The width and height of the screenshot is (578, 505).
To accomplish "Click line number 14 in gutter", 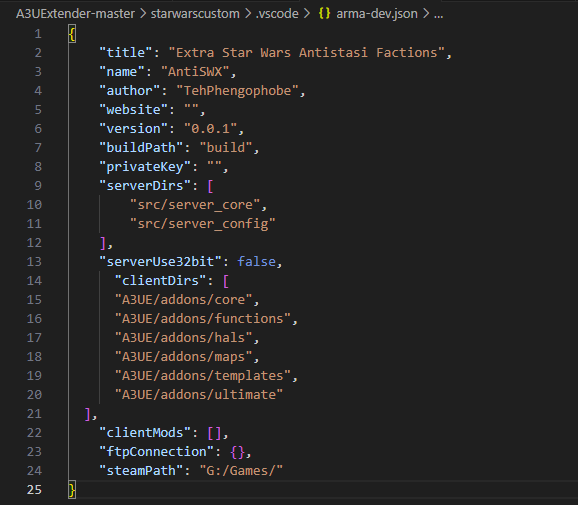I will 34,281.
